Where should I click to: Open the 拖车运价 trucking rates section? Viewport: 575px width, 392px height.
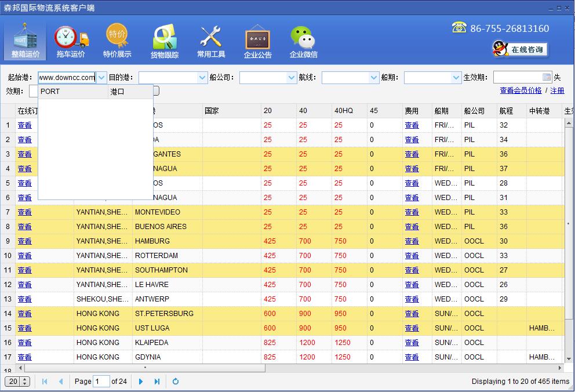click(71, 42)
